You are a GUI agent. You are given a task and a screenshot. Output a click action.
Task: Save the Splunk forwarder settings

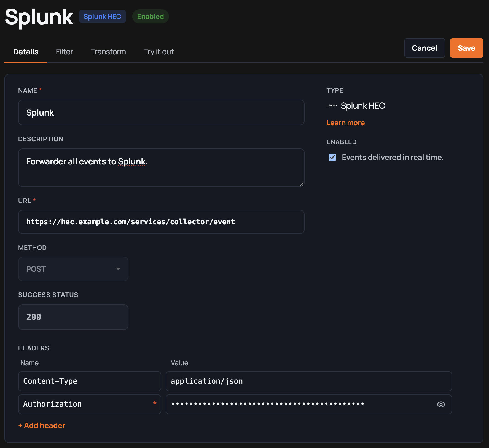pyautogui.click(x=466, y=48)
